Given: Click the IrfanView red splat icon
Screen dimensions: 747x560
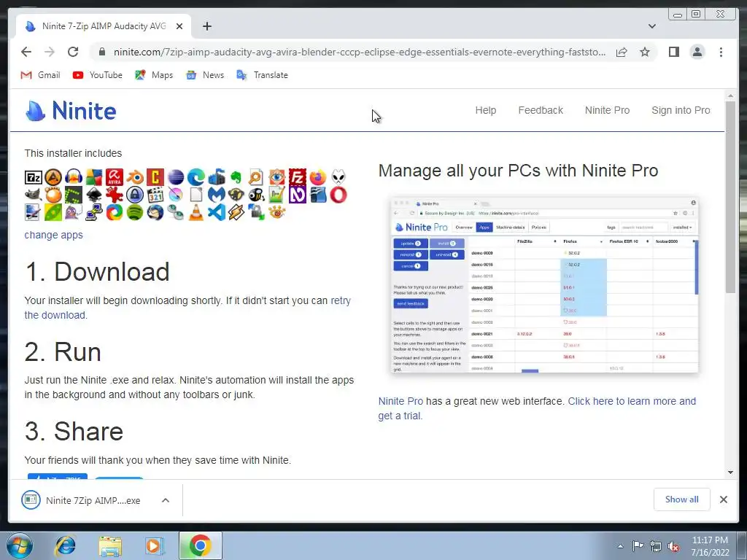Looking at the screenshot, I should click(x=115, y=195).
